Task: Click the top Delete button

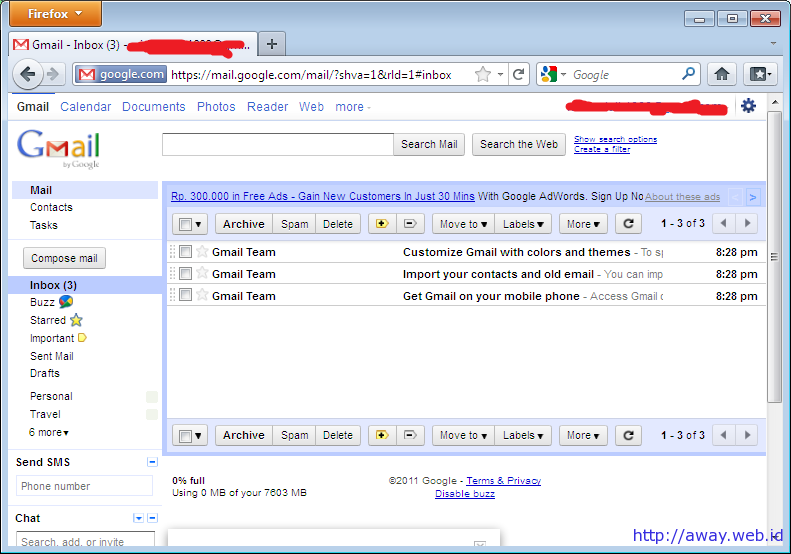Action: 338,224
